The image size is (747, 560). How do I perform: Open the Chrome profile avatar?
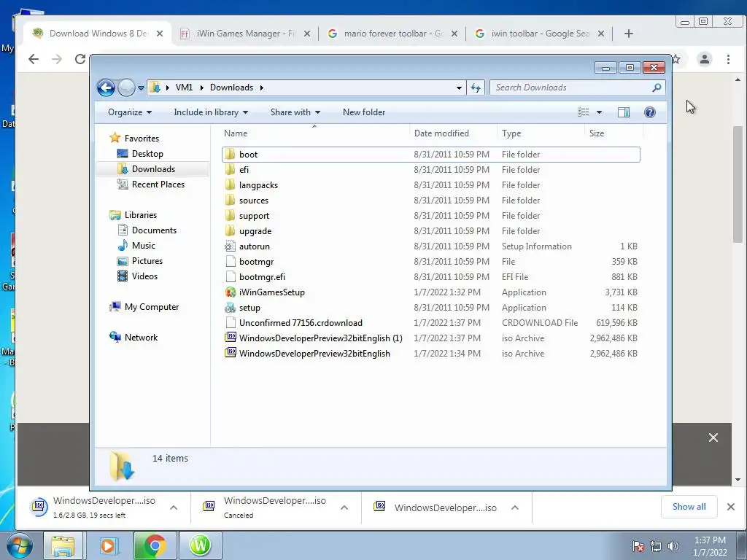[x=704, y=59]
